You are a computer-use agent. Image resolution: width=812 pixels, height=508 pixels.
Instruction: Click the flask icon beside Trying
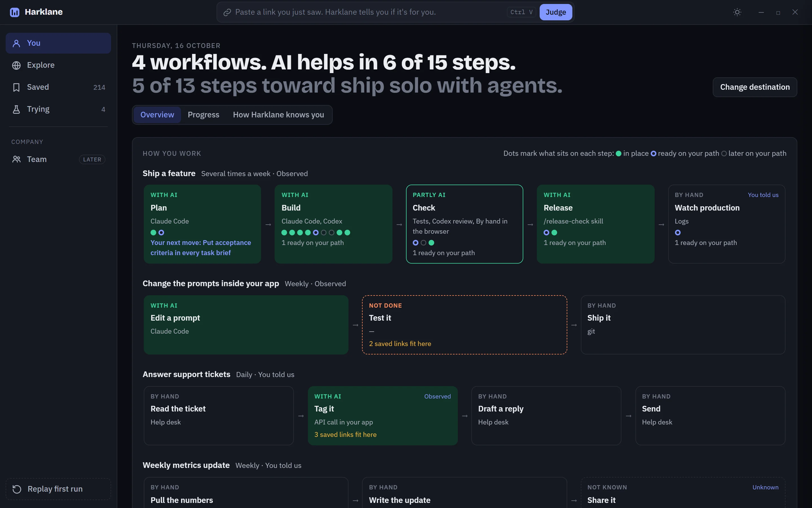[16, 109]
